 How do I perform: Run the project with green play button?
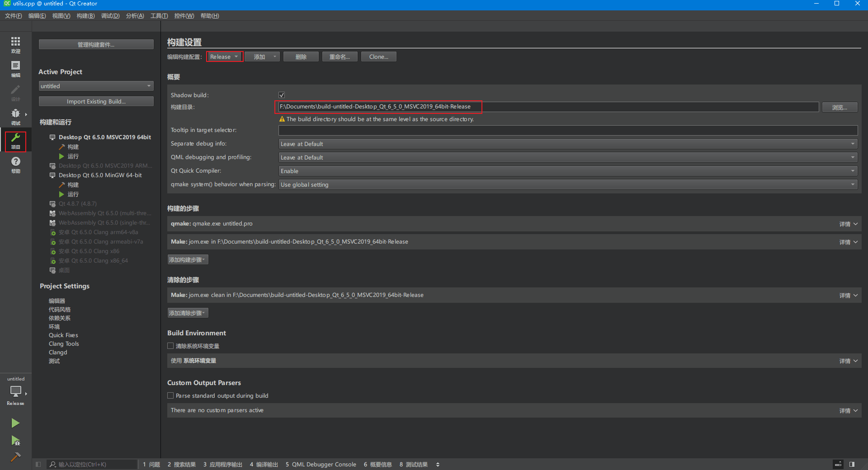(x=15, y=423)
